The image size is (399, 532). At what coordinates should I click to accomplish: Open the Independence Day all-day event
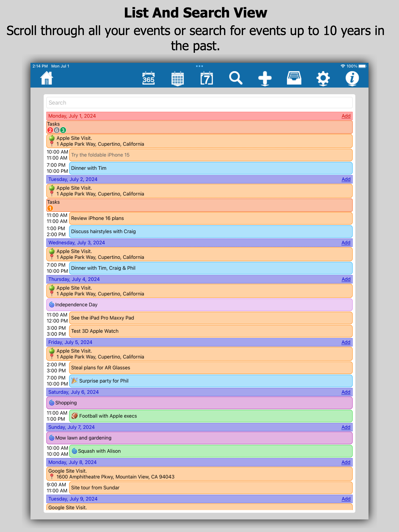tap(199, 305)
